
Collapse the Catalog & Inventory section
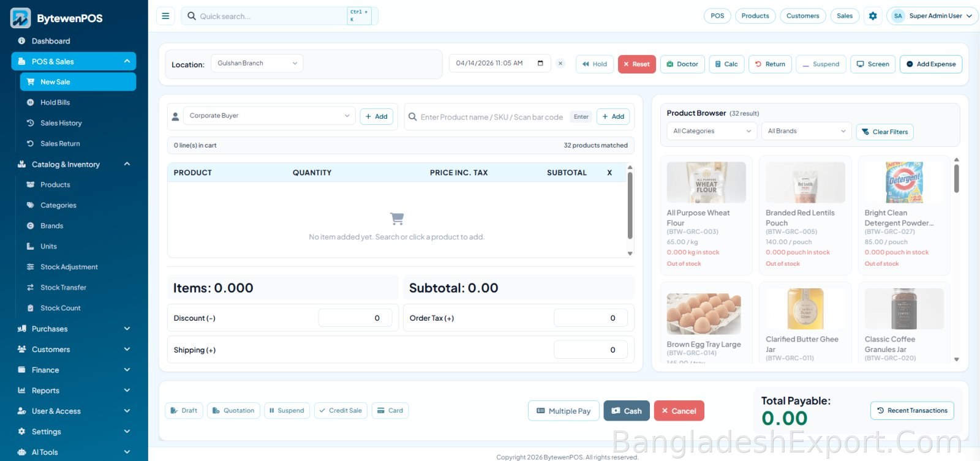[73, 164]
